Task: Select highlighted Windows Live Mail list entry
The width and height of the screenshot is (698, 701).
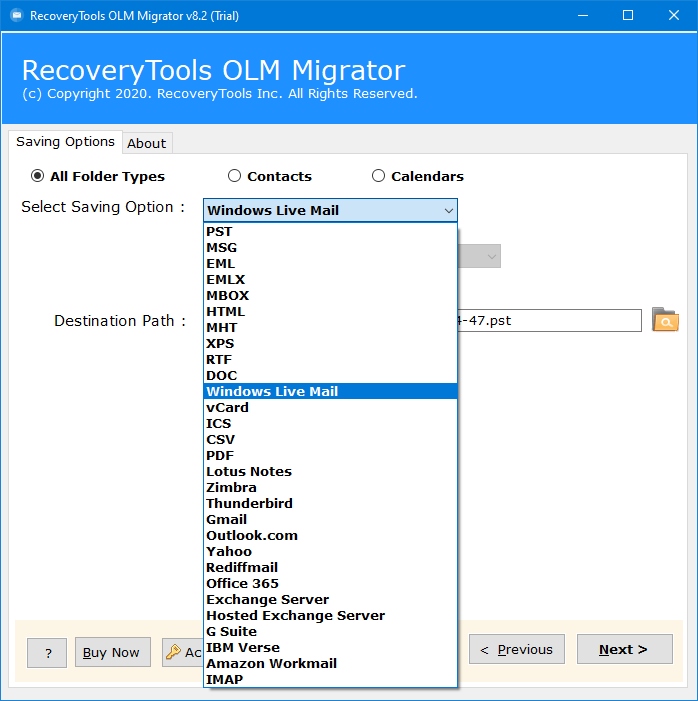Action: click(330, 392)
